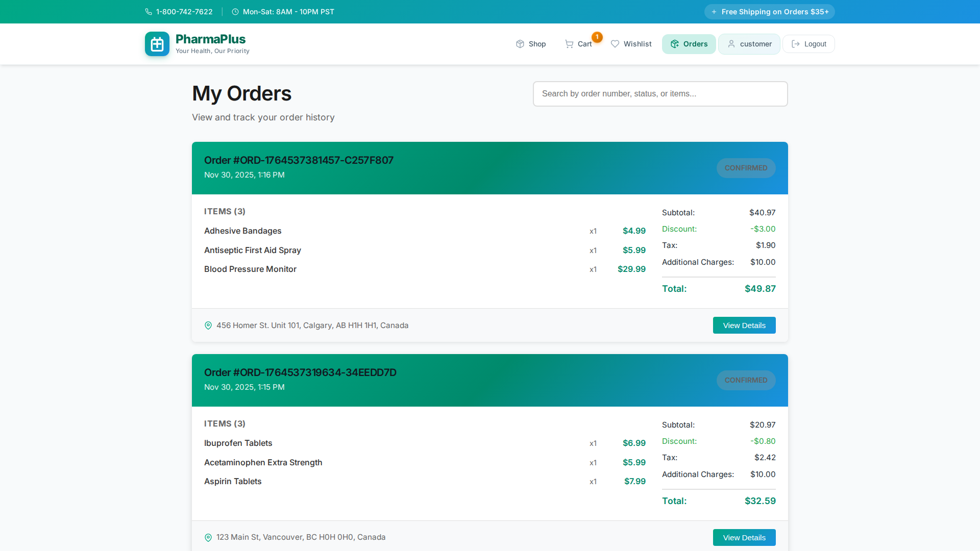Click the clock icon next to store hours
Image resolution: width=980 pixels, height=551 pixels.
235,11
